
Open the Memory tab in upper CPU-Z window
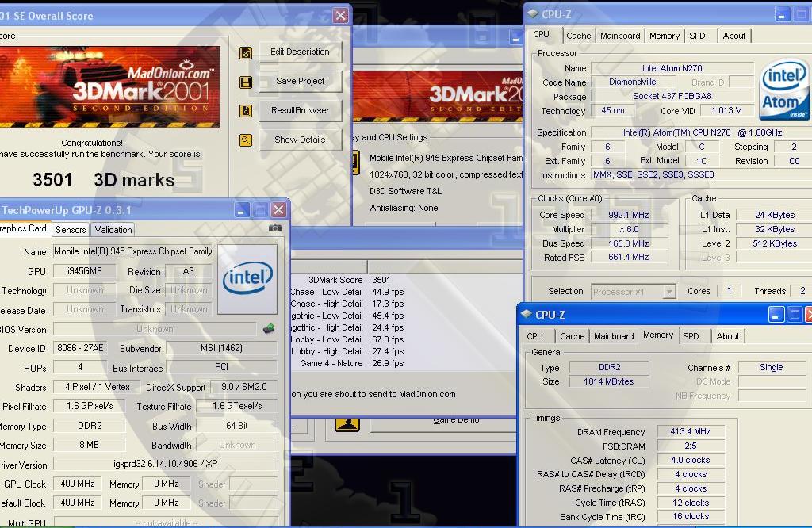pos(665,36)
